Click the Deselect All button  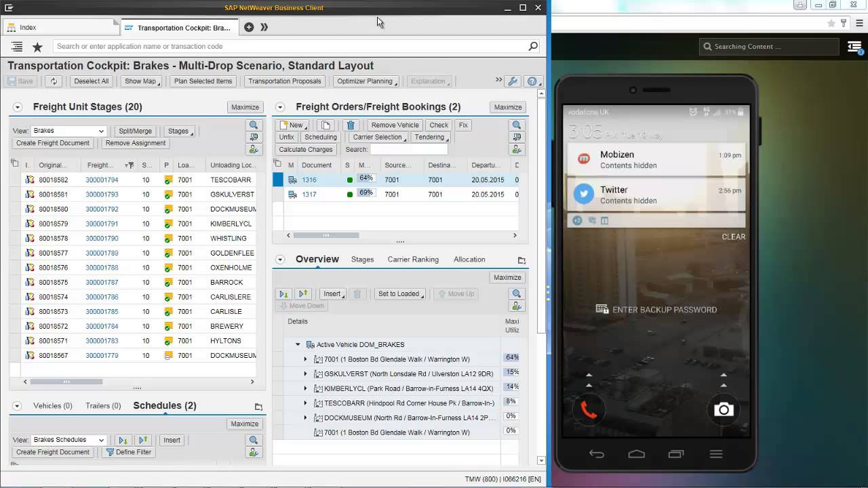92,81
